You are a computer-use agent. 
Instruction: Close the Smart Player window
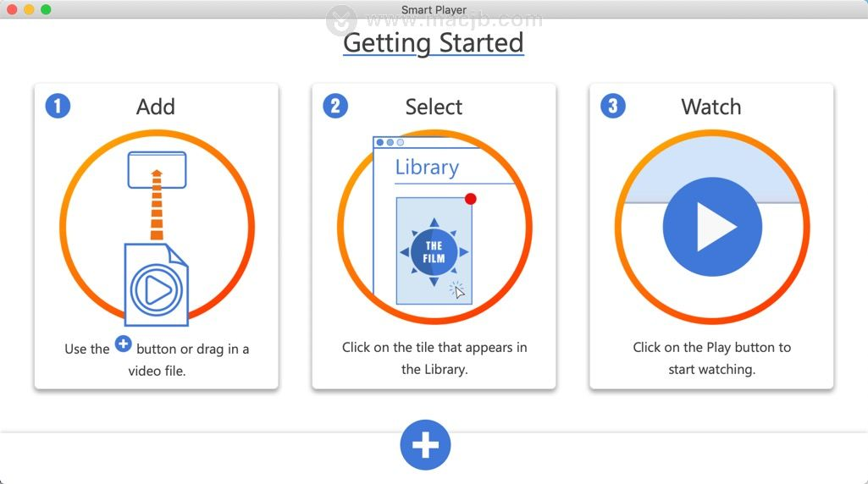coord(12,9)
